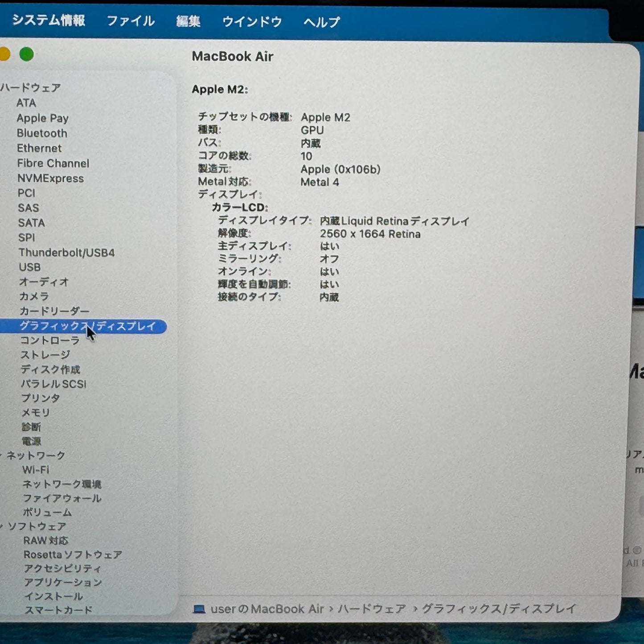Image resolution: width=644 pixels, height=644 pixels.
Task: Select 診断 in the sidebar
Action: click(x=31, y=427)
